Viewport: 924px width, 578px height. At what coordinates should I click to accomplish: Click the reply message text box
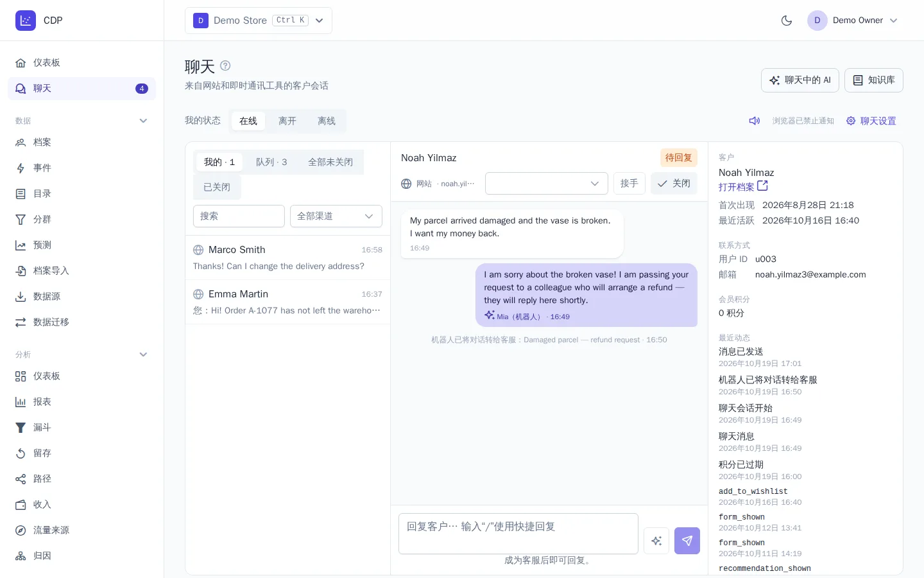[518, 534]
